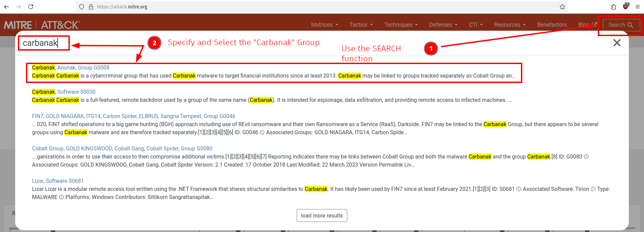The width and height of the screenshot is (644, 232).
Task: Open the Defenses navigation menu
Action: (443, 25)
